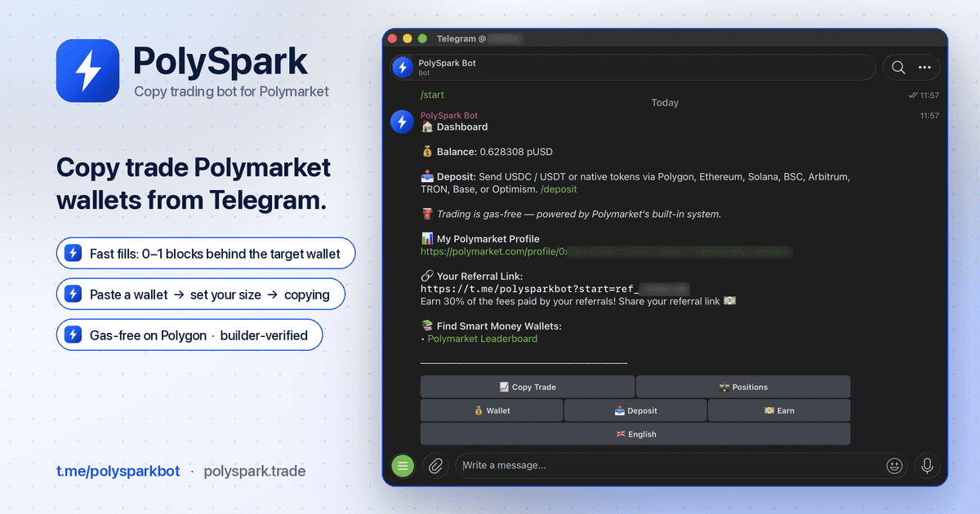
Task: Click the PolySpark Bot sender name
Action: (x=449, y=116)
